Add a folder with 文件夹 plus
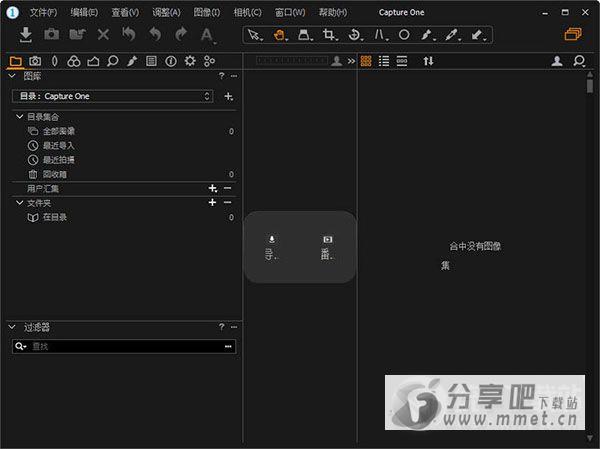 pos(212,202)
